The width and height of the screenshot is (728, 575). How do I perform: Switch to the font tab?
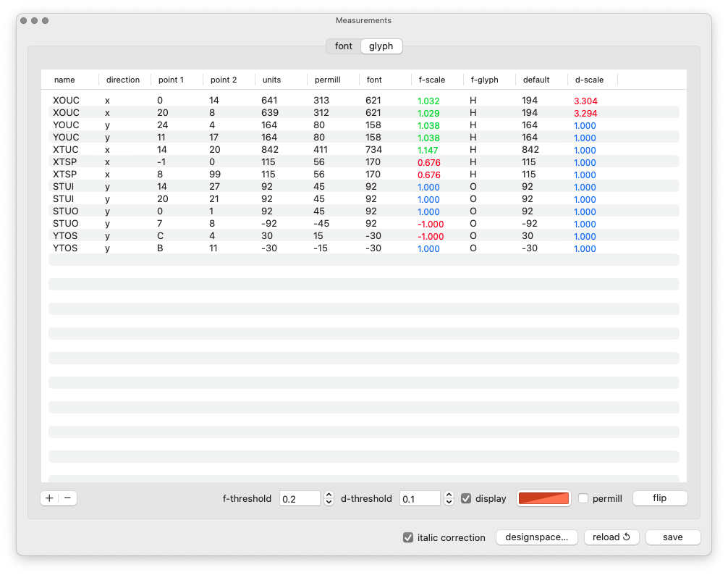point(344,46)
